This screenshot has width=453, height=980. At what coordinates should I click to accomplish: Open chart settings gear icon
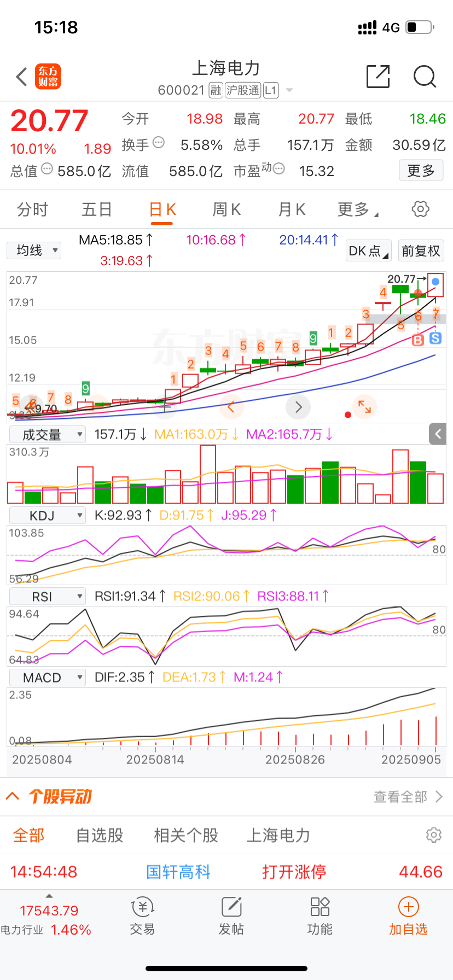pyautogui.click(x=420, y=209)
